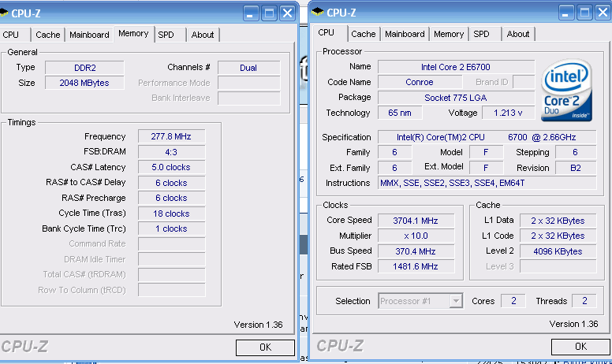
Task: Click the 5.0 clocks CAS# Latency value
Action: point(171,167)
